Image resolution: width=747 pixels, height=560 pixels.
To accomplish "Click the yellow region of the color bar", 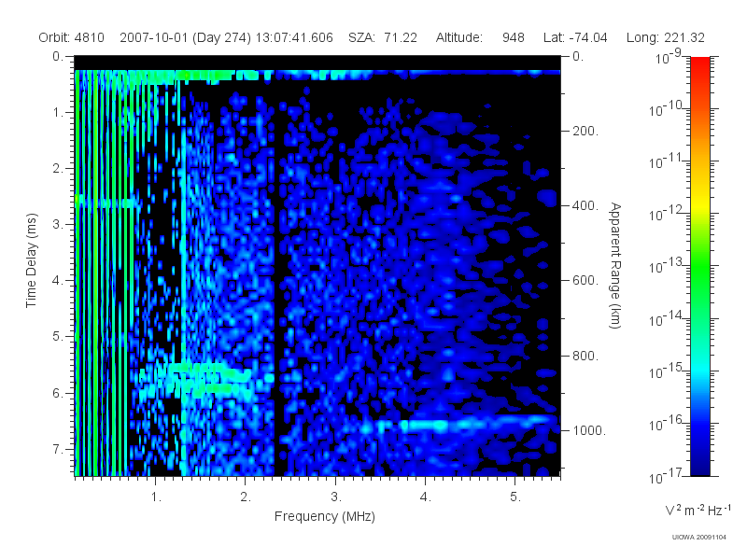I will 699,204.
